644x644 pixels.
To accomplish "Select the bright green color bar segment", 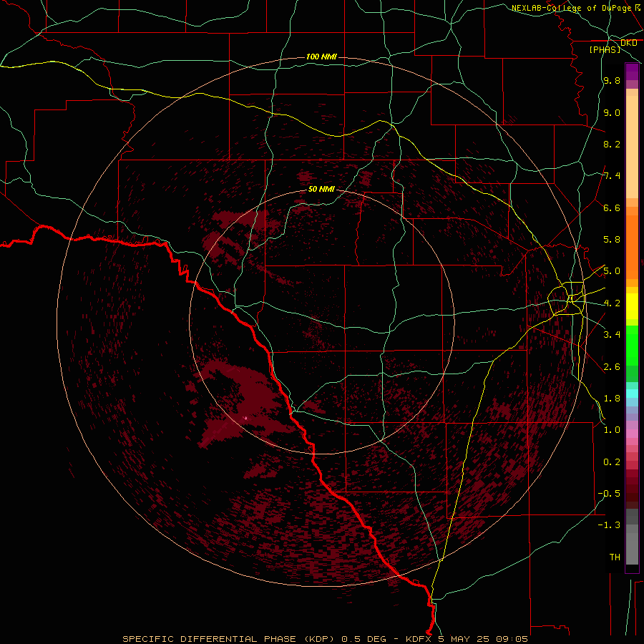I will point(632,345).
